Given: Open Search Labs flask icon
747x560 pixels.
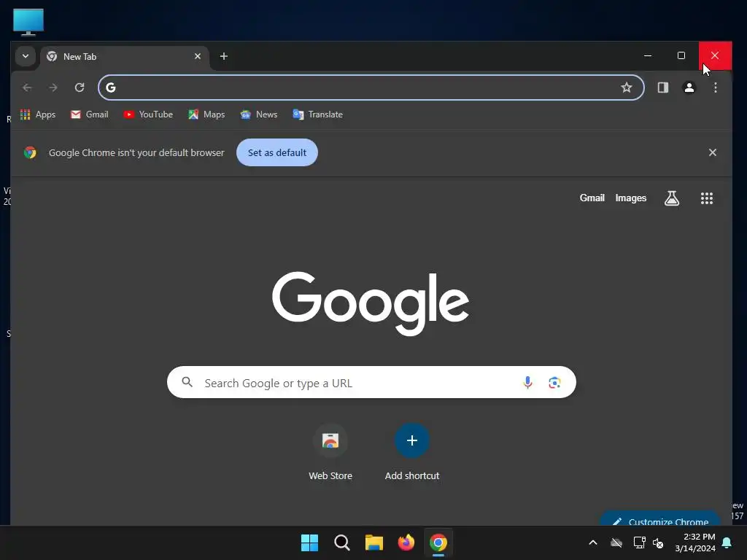Looking at the screenshot, I should click(672, 198).
